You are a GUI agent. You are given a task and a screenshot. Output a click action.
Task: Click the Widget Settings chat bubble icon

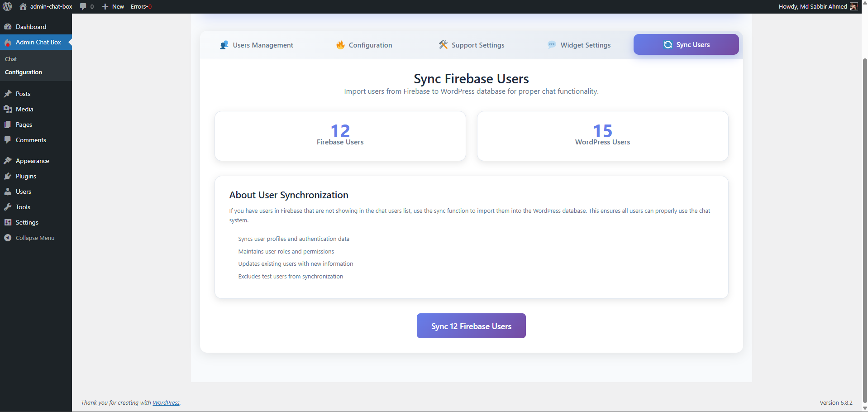(552, 45)
